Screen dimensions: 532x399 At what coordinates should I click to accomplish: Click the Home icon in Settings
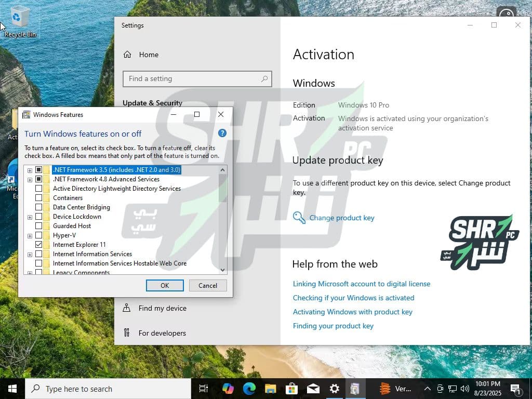(x=127, y=55)
